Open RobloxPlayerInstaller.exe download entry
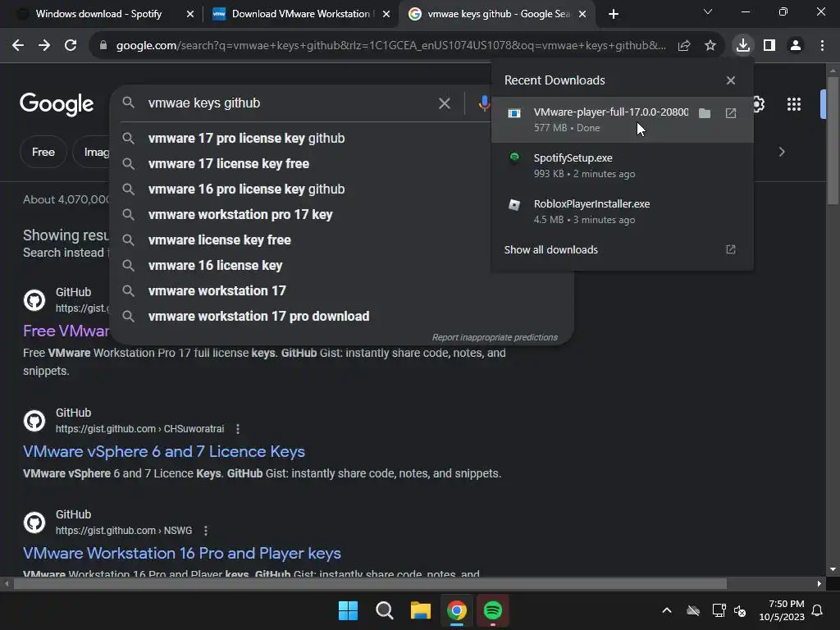 click(x=622, y=212)
